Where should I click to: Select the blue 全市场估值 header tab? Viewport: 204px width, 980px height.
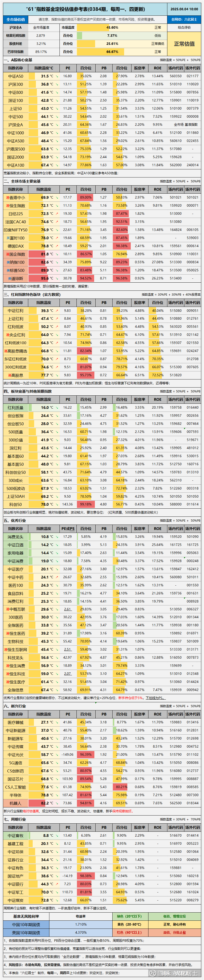(16, 19)
